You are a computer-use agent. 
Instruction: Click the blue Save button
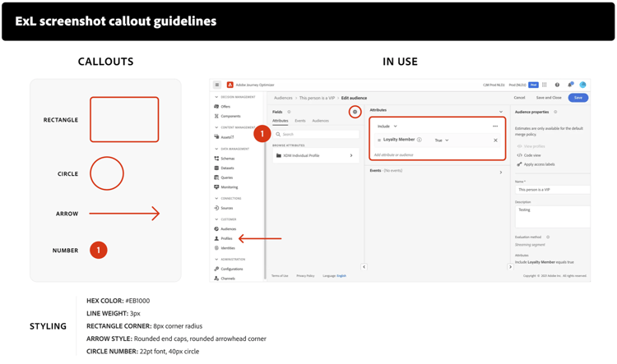[578, 98]
